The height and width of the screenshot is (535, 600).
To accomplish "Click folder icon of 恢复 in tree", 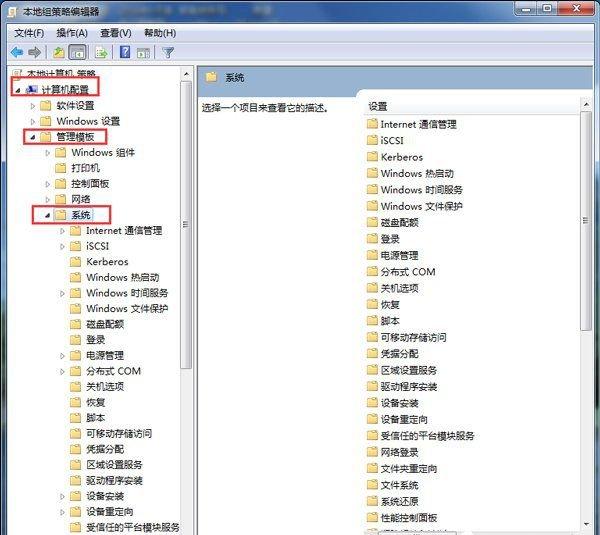I will pos(76,402).
